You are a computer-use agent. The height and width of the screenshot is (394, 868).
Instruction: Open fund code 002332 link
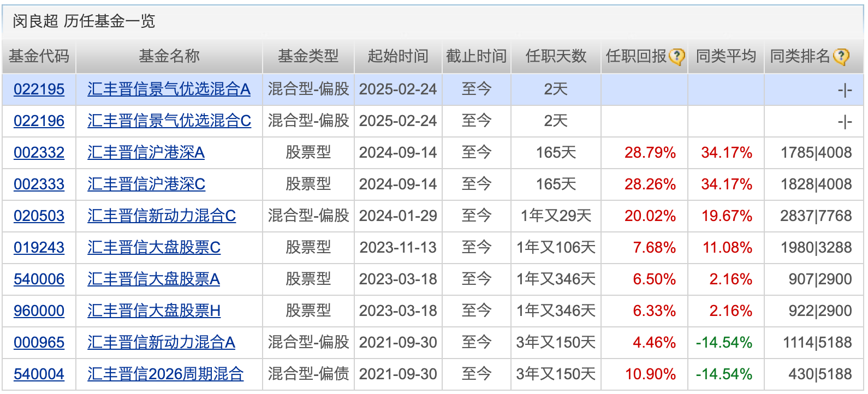coord(39,153)
